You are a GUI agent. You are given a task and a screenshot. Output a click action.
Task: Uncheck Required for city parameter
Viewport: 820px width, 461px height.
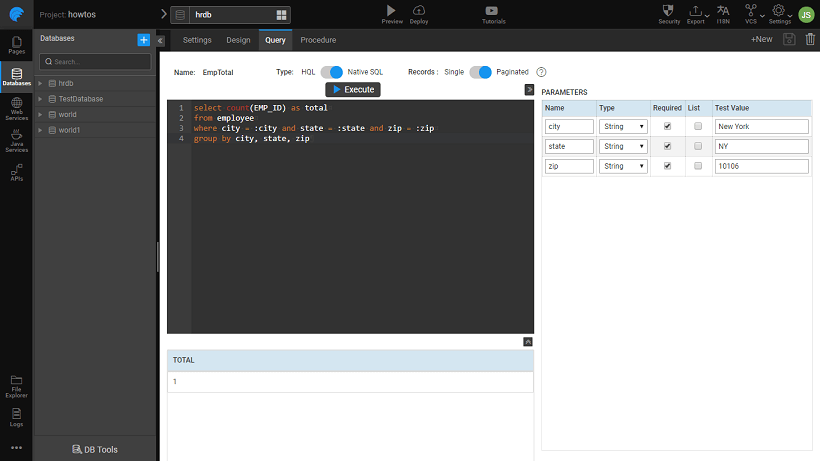[x=667, y=126]
